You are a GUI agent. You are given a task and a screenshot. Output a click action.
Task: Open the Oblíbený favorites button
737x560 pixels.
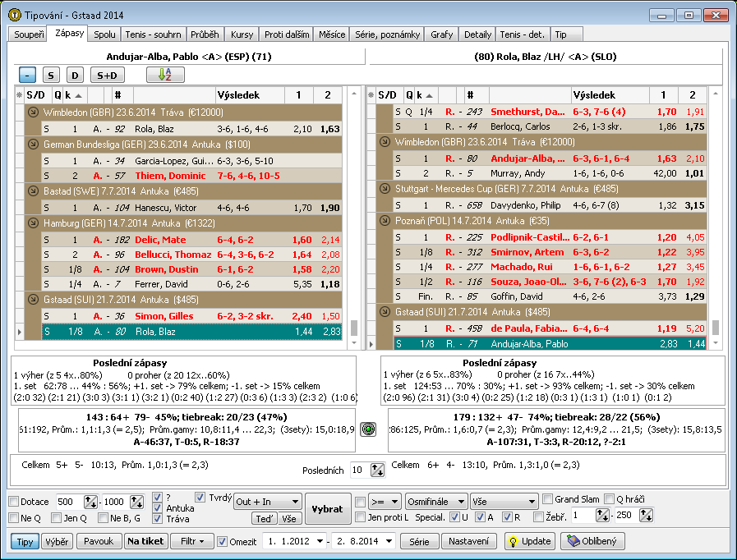pyautogui.click(x=592, y=541)
